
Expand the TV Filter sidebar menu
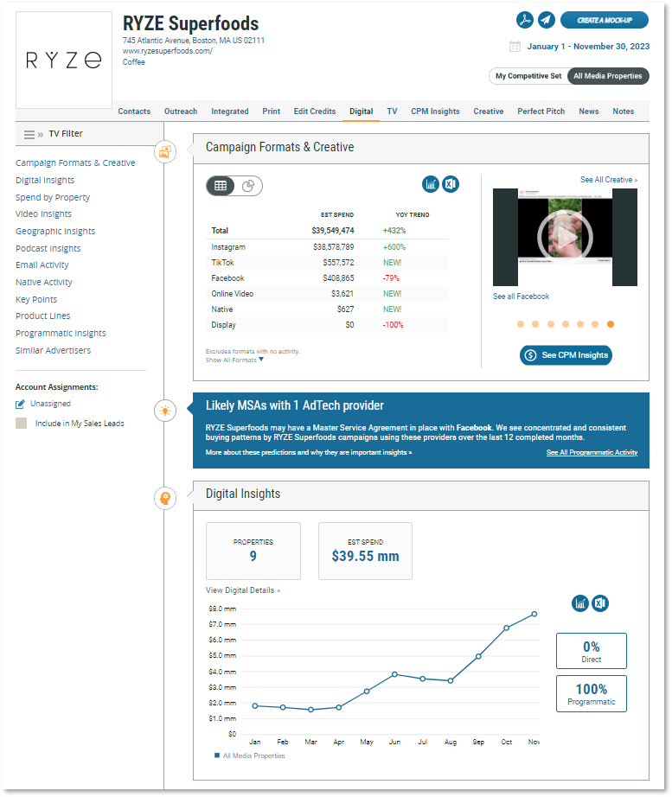pyautogui.click(x=33, y=134)
